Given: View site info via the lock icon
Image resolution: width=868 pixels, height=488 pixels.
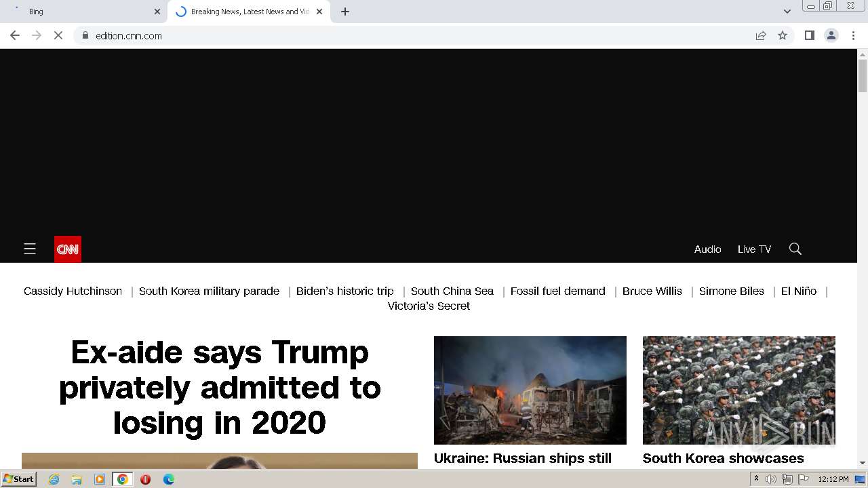Looking at the screenshot, I should pyautogui.click(x=85, y=35).
